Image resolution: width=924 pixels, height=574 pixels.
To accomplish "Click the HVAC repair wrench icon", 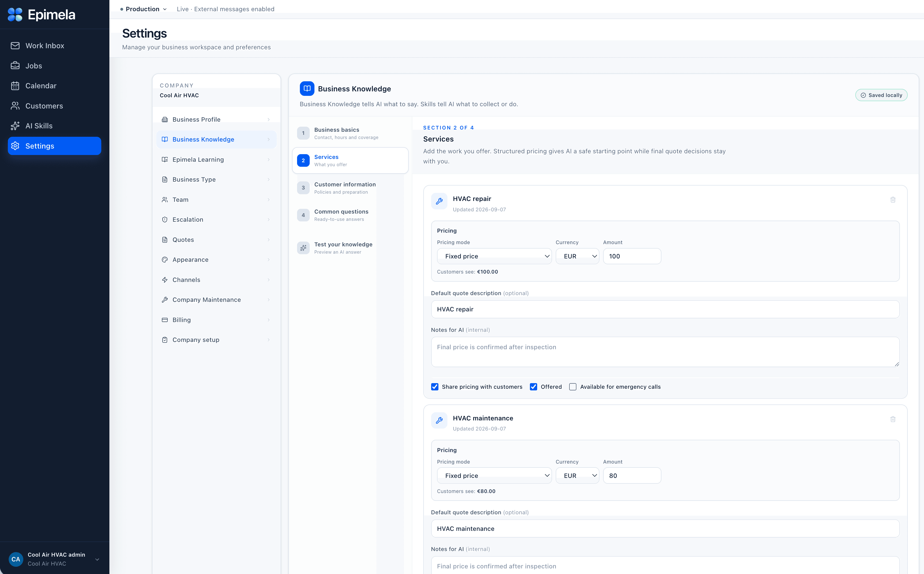I will point(439,201).
